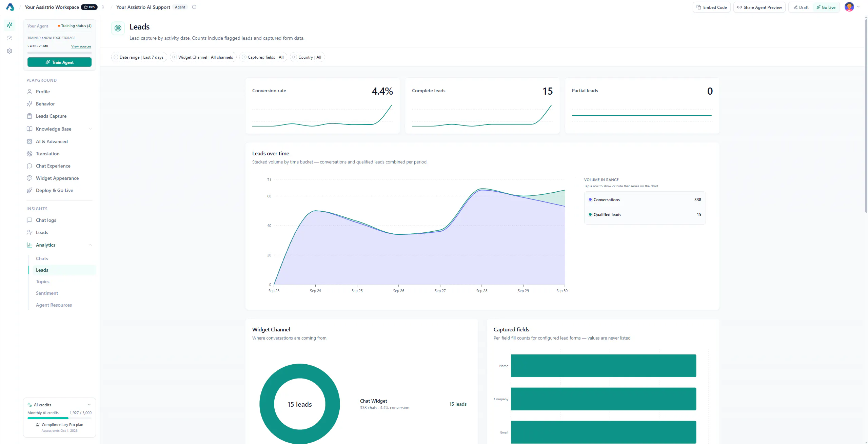Click the Leads Capture clipboard icon
868x444 pixels.
coord(29,116)
